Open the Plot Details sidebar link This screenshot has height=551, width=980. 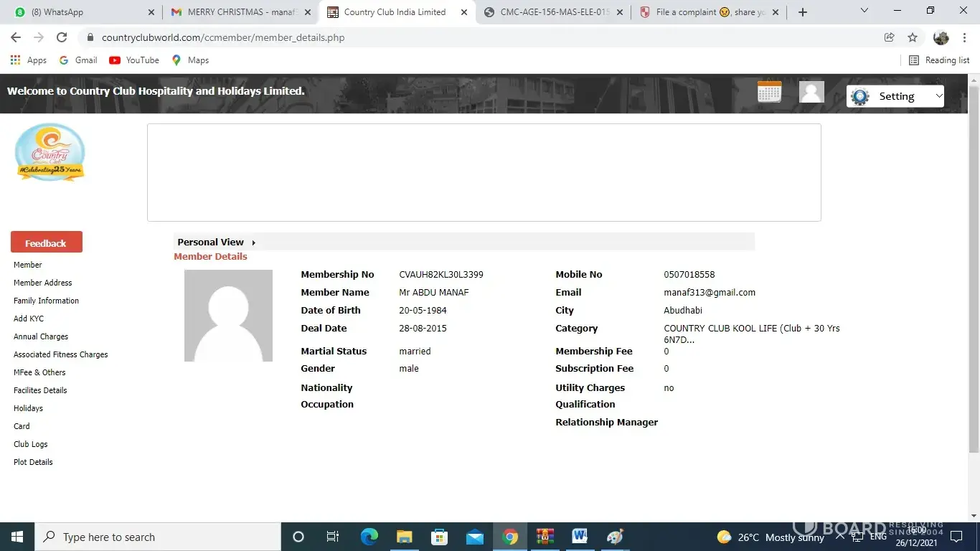33,462
